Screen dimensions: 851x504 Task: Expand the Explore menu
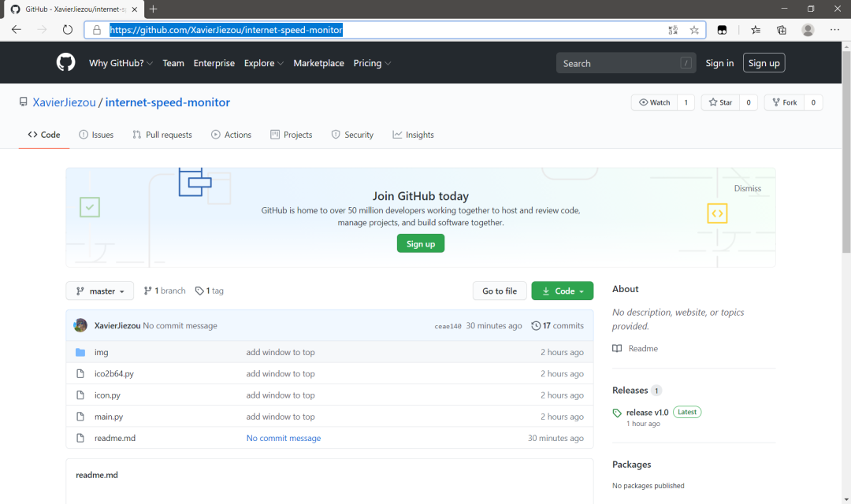tap(264, 63)
